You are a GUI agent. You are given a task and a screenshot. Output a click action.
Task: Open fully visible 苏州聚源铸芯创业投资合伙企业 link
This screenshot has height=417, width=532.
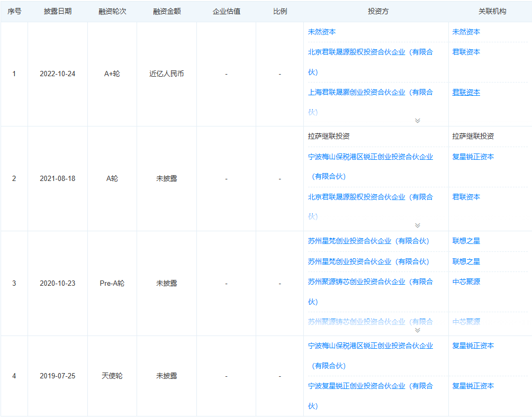point(370,292)
